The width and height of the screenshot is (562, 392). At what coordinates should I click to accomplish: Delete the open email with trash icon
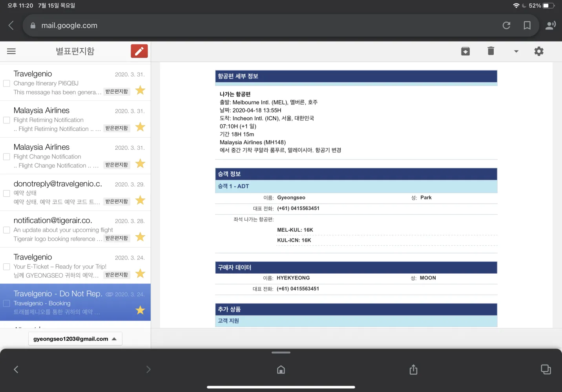491,51
